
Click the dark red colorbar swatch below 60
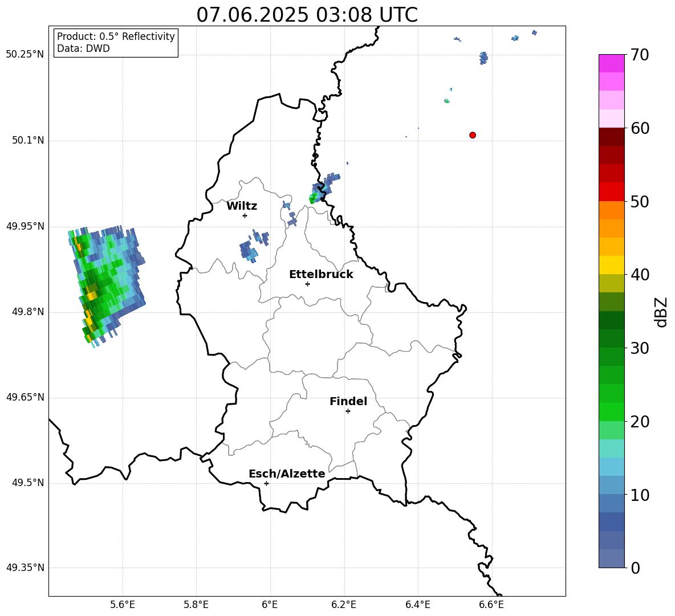coord(611,137)
